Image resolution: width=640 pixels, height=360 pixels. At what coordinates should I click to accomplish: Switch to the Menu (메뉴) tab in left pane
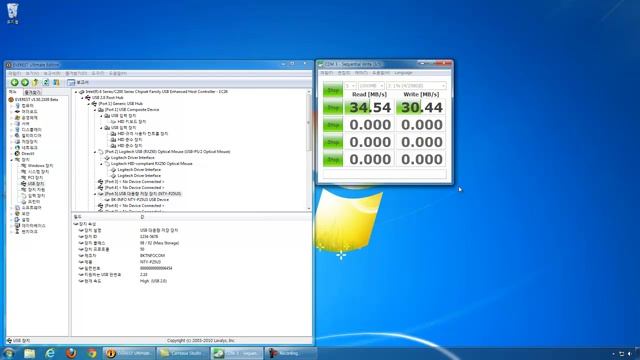pyautogui.click(x=13, y=92)
